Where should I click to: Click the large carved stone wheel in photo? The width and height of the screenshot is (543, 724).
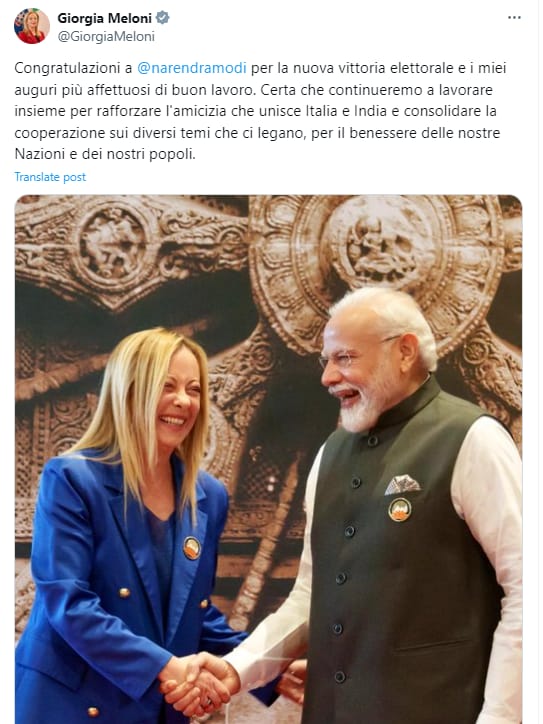click(x=376, y=272)
